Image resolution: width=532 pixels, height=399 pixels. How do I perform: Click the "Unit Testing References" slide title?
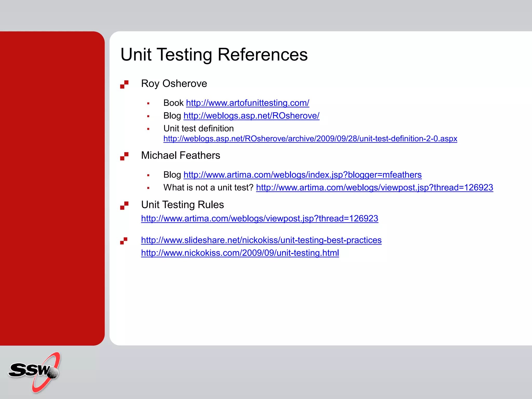pyautogui.click(x=214, y=55)
